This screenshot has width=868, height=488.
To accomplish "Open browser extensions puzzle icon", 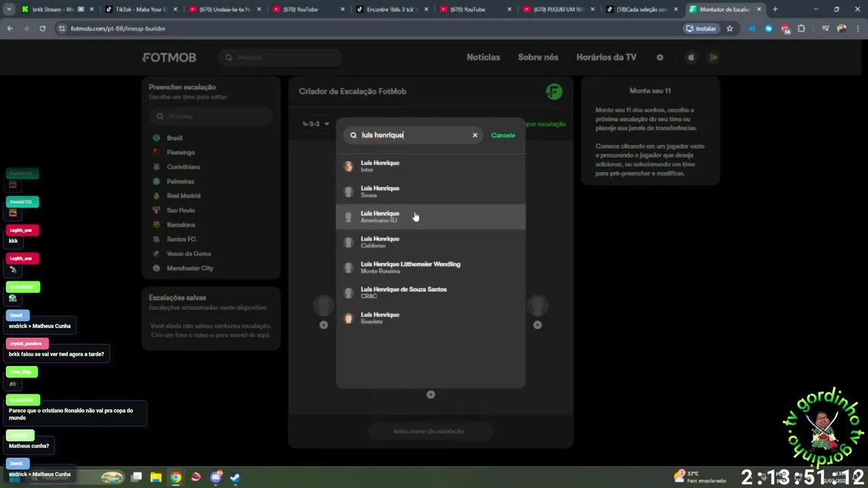I will 802,28.
